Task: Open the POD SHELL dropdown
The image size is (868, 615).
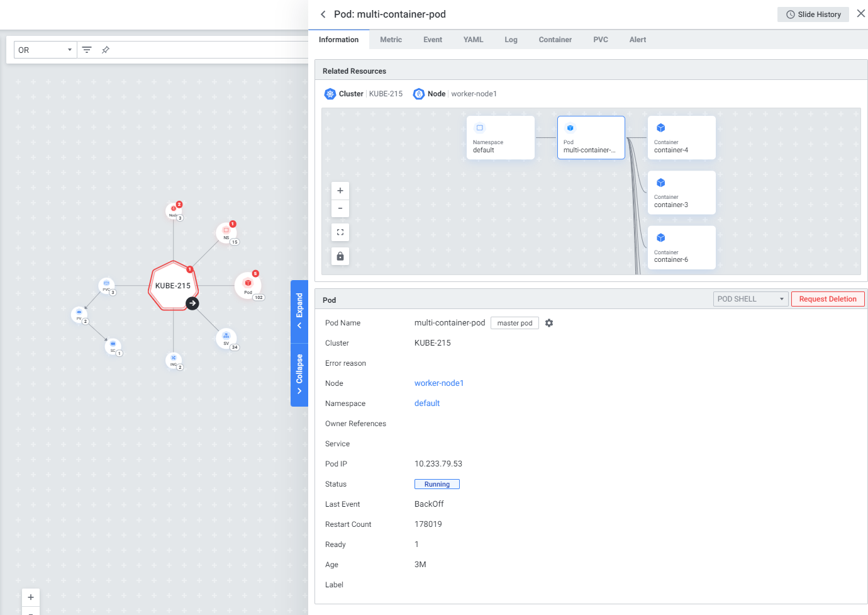Action: [x=750, y=299]
